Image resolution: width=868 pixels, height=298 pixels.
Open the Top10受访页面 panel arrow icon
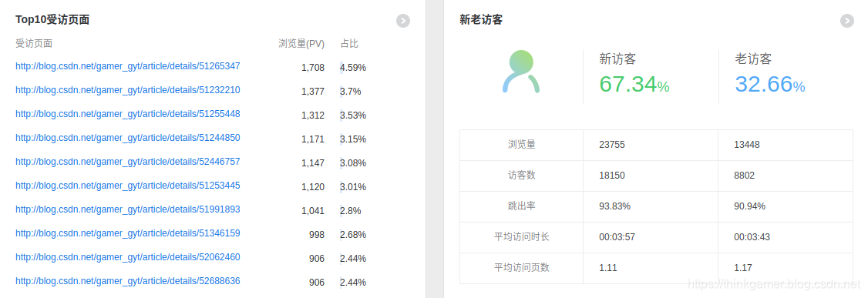point(403,21)
